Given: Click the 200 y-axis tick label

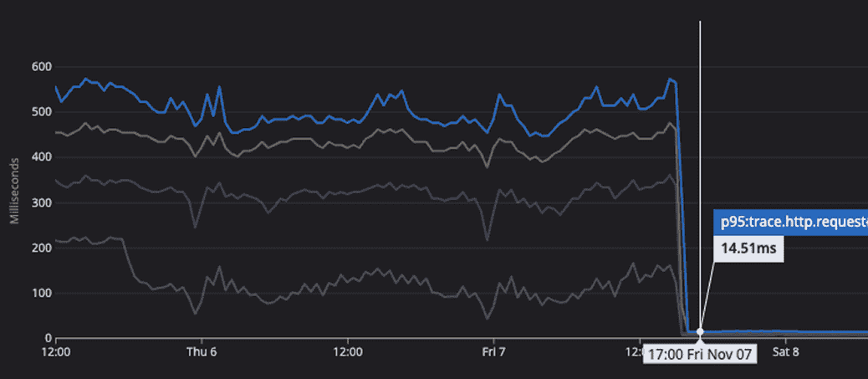Looking at the screenshot, I should click(43, 248).
